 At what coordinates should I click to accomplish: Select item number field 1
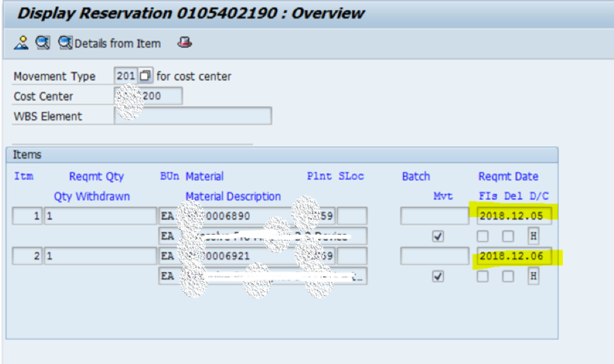tap(27, 216)
